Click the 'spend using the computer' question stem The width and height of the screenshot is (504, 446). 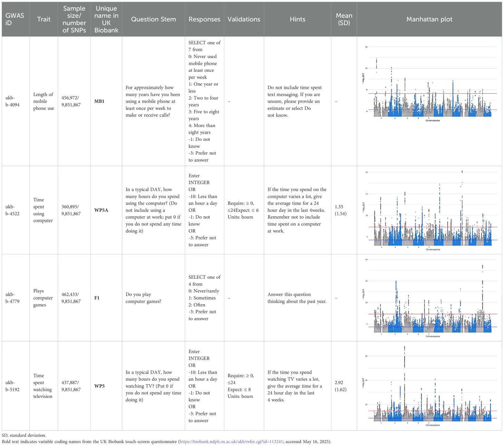coord(153,210)
